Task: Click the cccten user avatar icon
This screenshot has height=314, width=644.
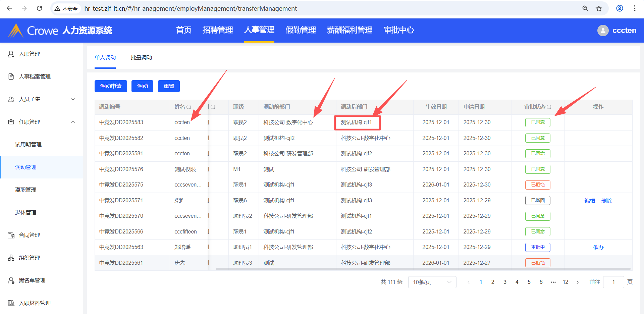Action: click(x=603, y=31)
